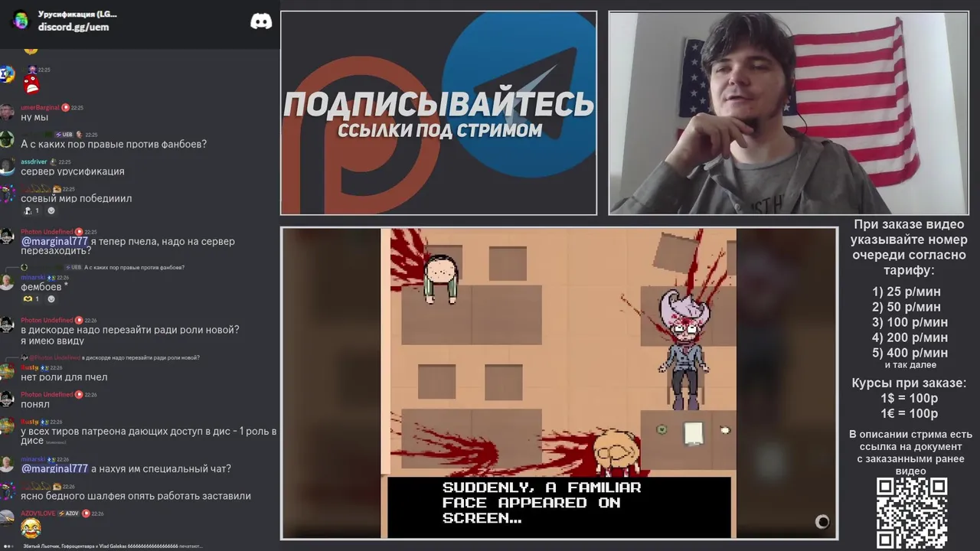Screen dimensions: 980x551
Task: Click the QR code on the right
Action: (x=912, y=514)
